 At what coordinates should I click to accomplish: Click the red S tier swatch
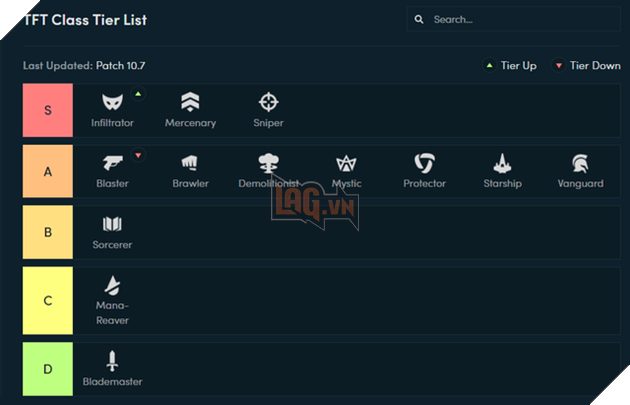coord(48,110)
